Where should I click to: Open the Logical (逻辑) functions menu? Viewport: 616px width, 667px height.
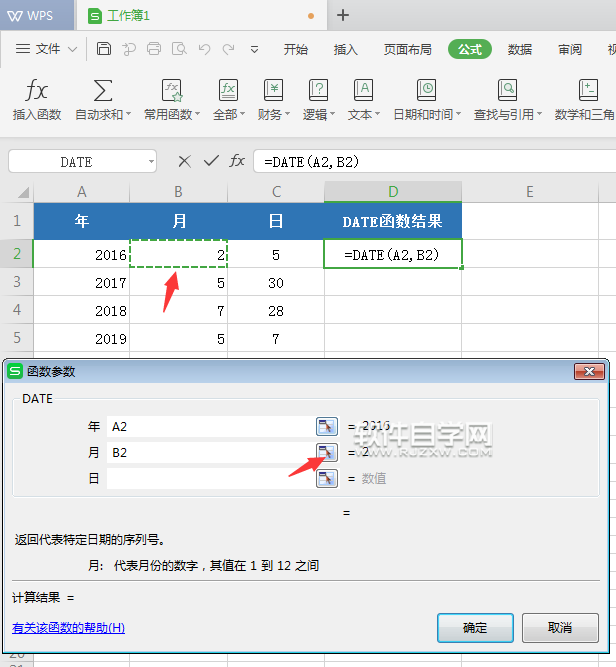pyautogui.click(x=318, y=100)
